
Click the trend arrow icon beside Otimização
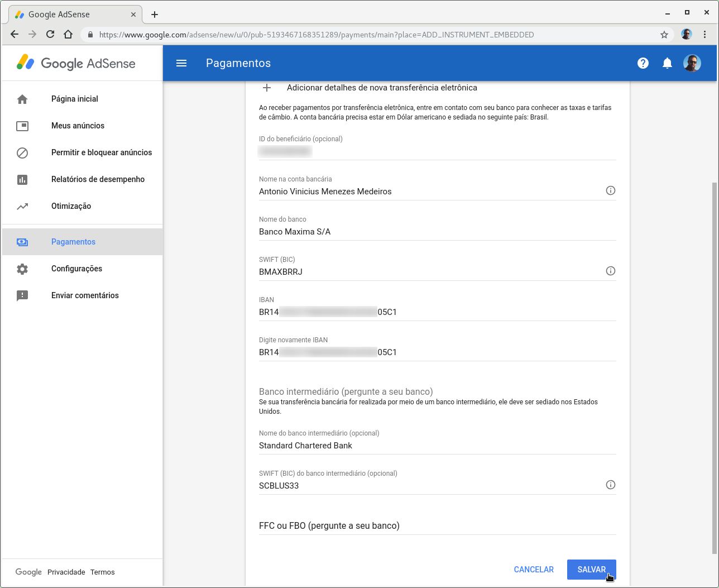click(22, 206)
